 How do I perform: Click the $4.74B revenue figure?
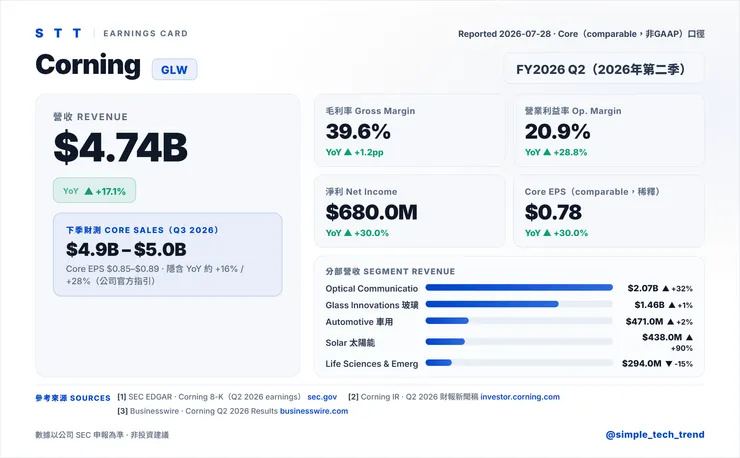[120, 147]
